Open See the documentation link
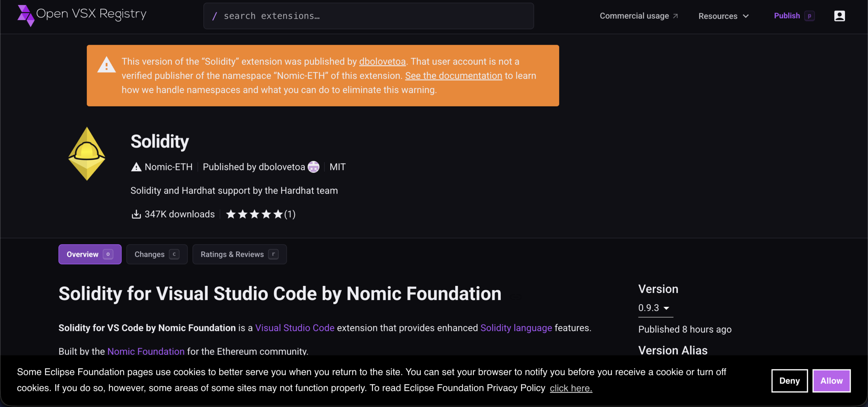The height and width of the screenshot is (407, 868). point(454,76)
